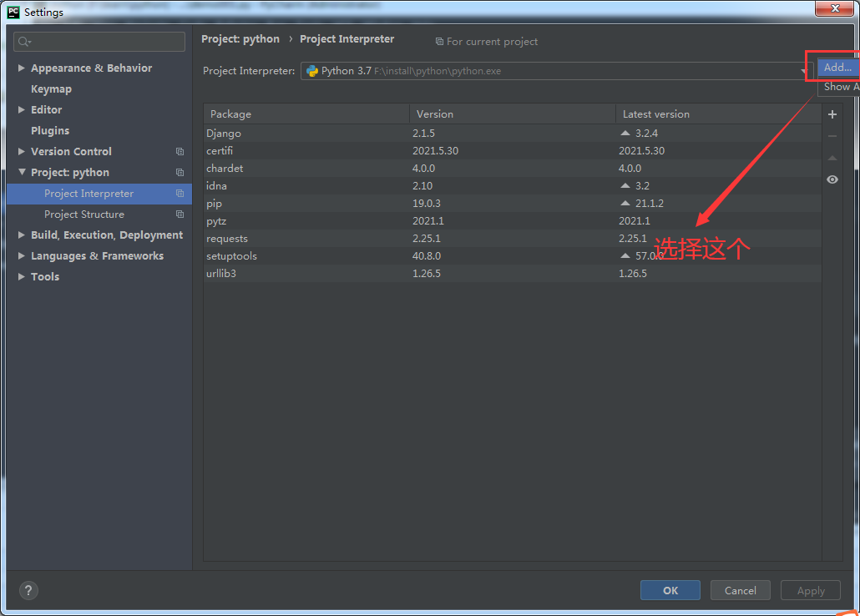Click copy icon next to Version Control
The image size is (860, 616).
click(x=180, y=151)
